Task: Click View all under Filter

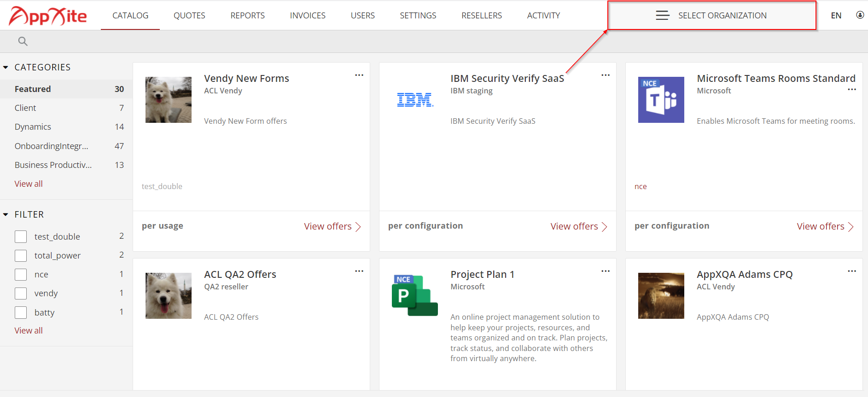Action: point(29,330)
